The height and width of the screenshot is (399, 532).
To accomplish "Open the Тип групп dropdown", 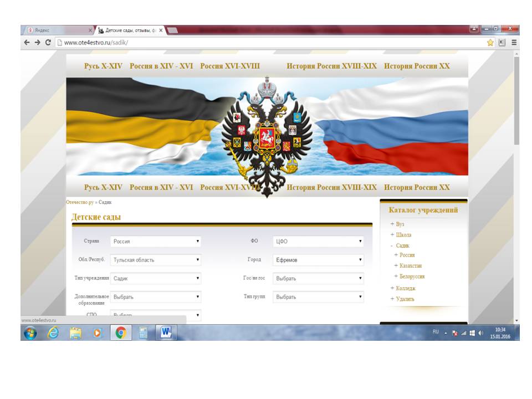I will click(318, 297).
